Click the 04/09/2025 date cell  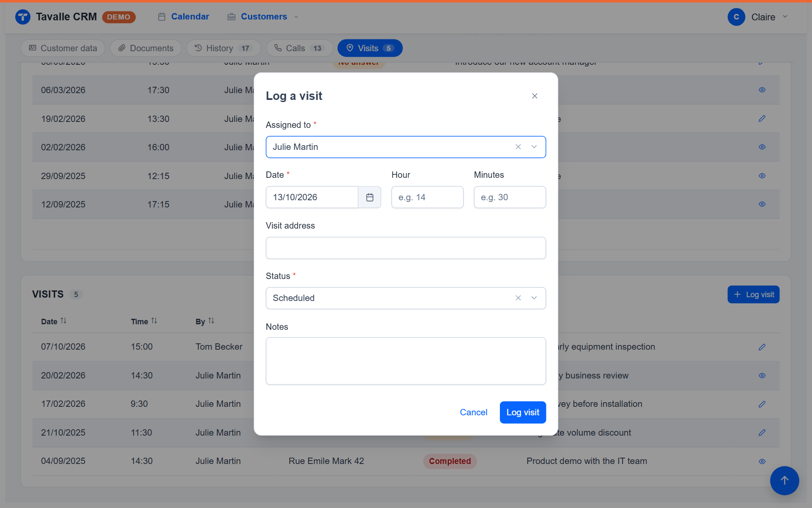click(x=63, y=461)
